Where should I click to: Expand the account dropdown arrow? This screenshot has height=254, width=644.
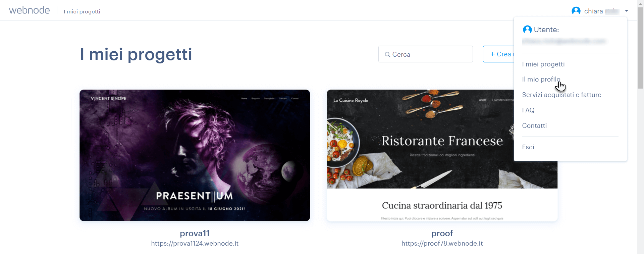coord(626,11)
